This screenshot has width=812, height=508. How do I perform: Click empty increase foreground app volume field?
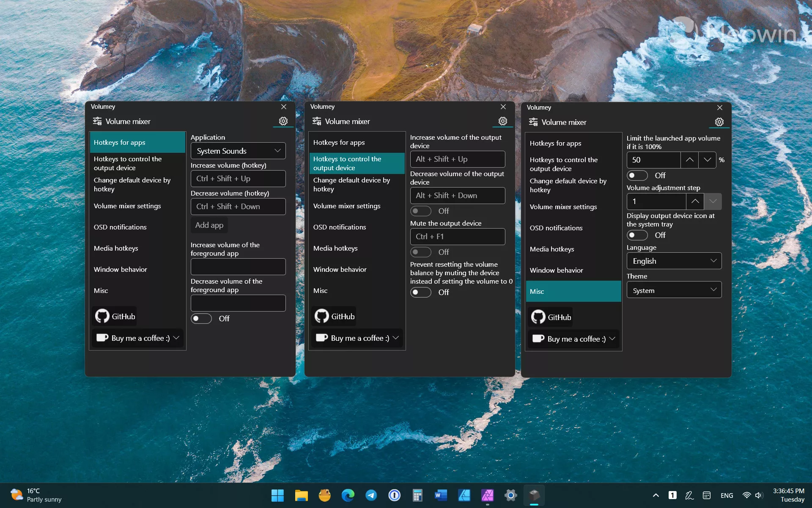[x=238, y=267]
